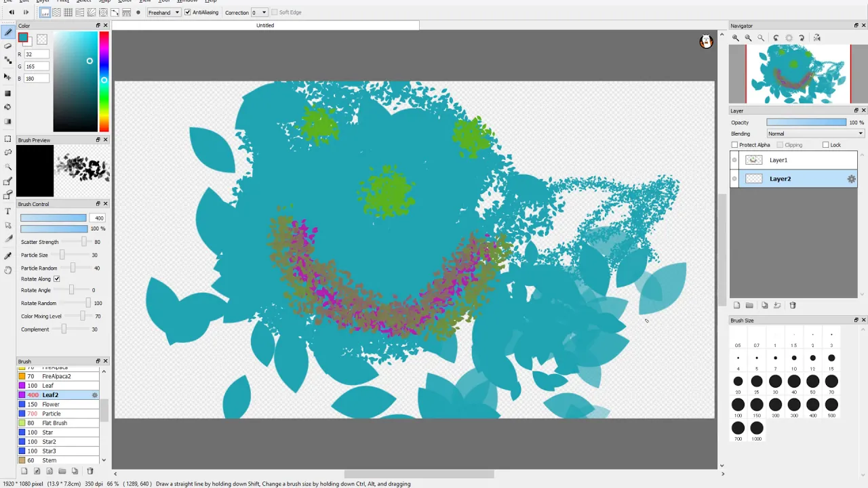Enable the Protect Alpha checkbox

coord(734,145)
